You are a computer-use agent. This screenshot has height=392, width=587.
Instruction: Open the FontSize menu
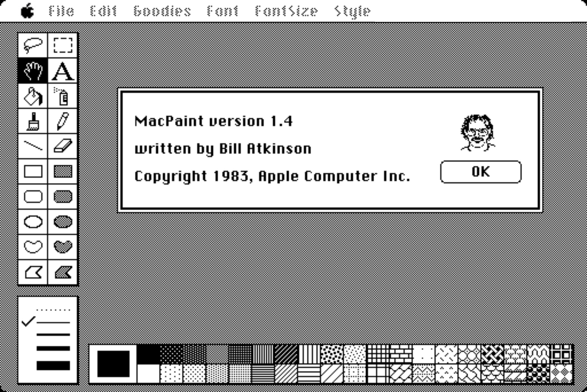point(286,11)
